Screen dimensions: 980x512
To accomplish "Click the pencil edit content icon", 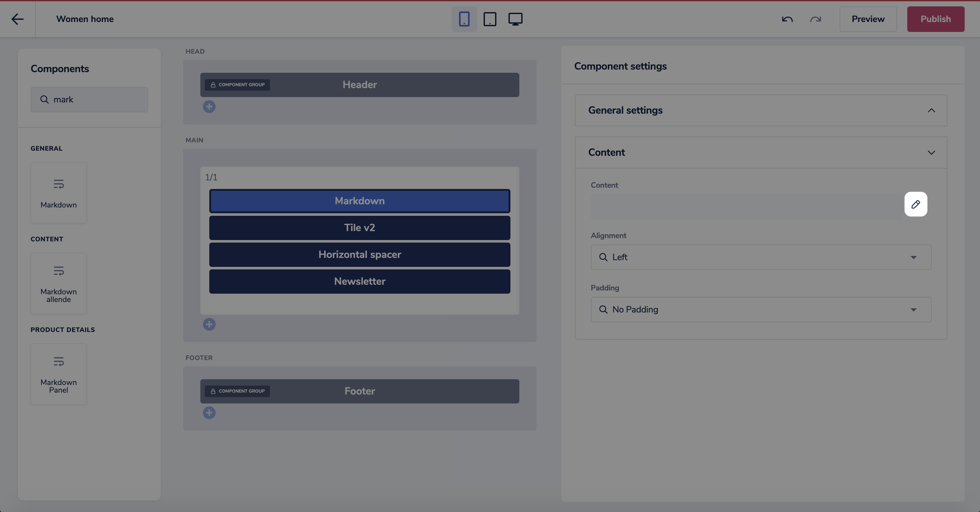I will pos(915,204).
